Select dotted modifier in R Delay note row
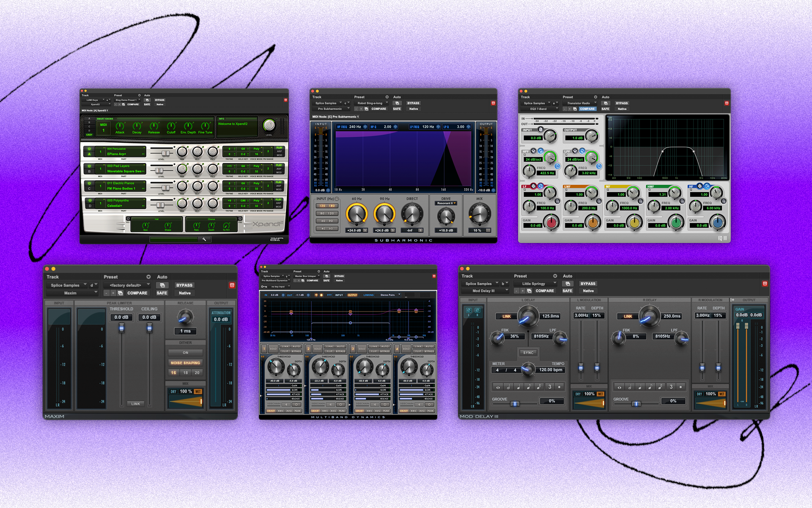This screenshot has width=812, height=508. point(680,387)
